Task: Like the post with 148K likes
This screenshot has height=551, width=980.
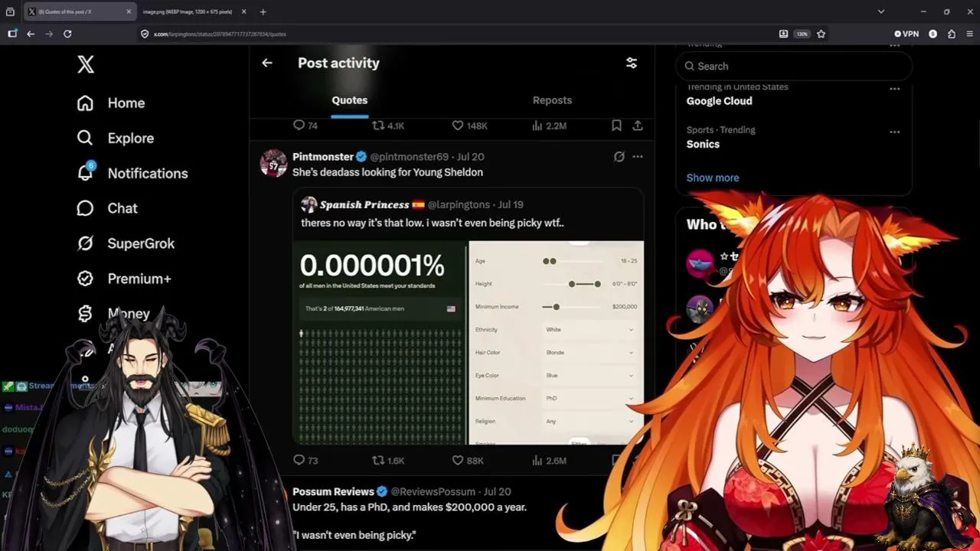Action: 458,126
